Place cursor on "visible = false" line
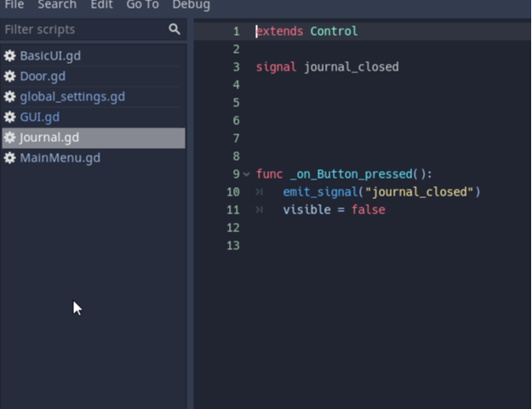This screenshot has width=532, height=409. click(x=334, y=210)
